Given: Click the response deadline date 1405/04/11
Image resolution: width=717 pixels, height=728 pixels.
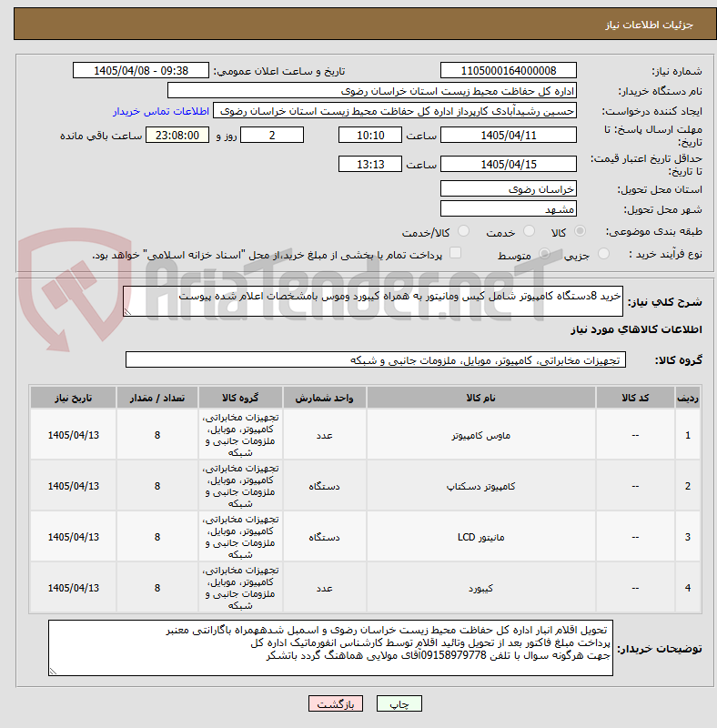Looking at the screenshot, I should [509, 135].
